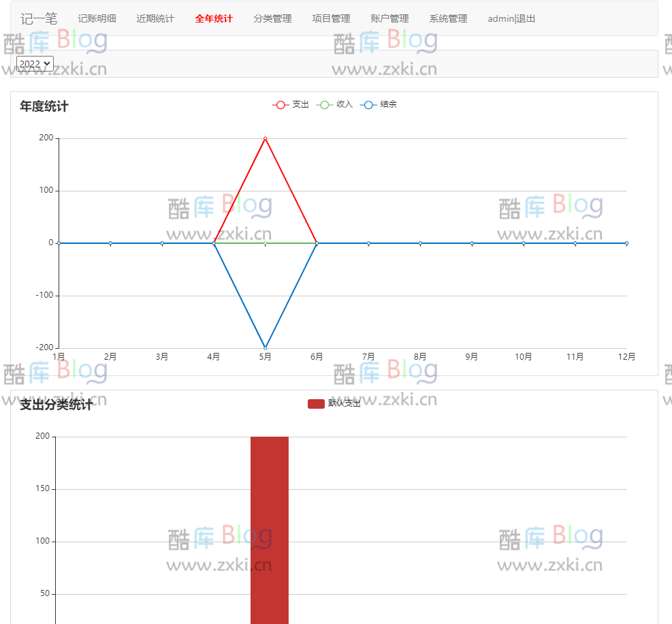Click the red 默认支出 bar
The image size is (672, 624).
(270, 530)
